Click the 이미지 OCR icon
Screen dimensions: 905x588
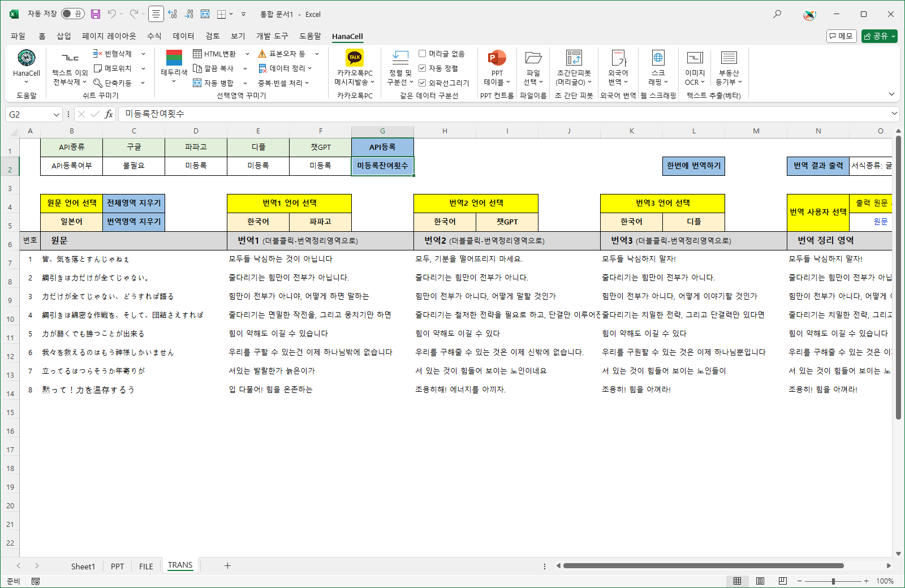695,58
